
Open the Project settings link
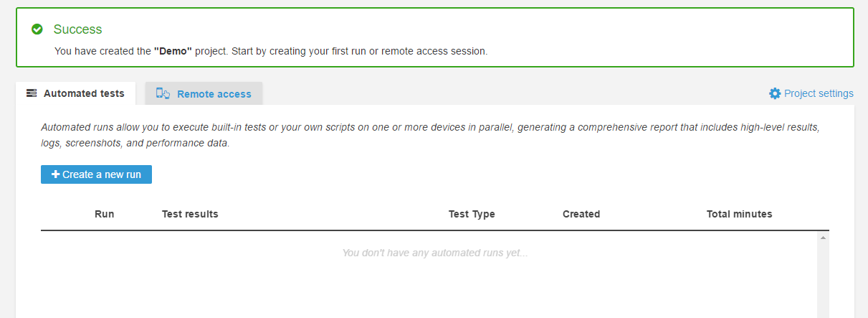818,93
